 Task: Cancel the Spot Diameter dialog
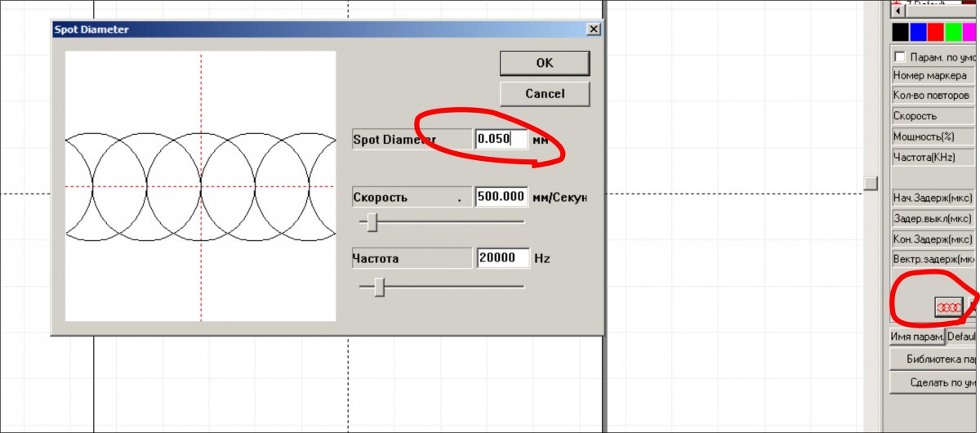click(x=544, y=94)
